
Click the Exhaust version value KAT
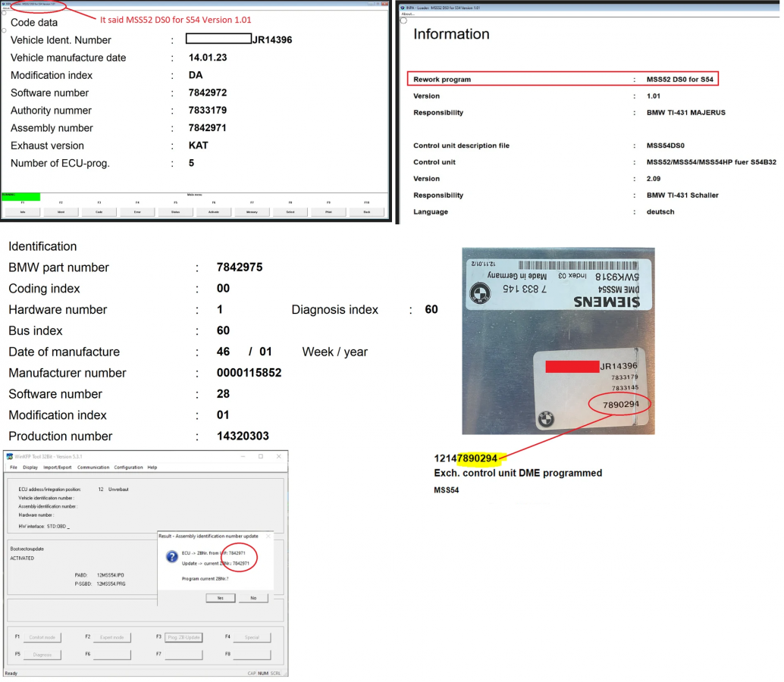tap(198, 145)
